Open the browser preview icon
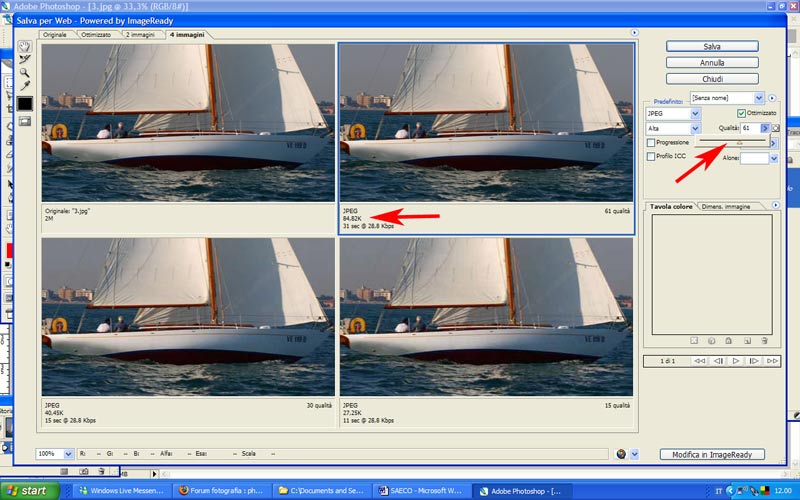Viewport: 800px width, 500px height. coord(621,454)
